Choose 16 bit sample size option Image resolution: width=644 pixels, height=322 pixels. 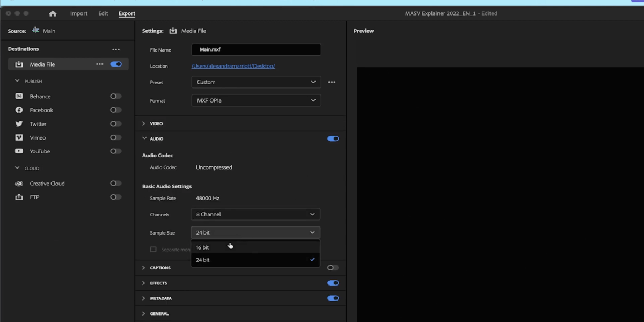255,247
